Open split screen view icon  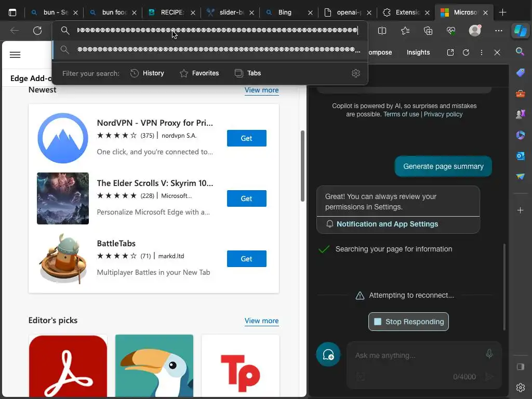coord(382,31)
